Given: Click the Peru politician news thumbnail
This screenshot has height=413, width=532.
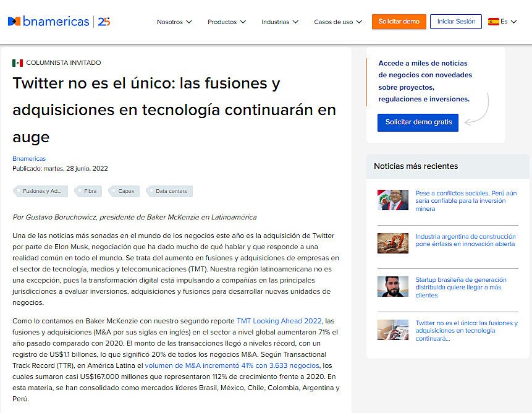Looking at the screenshot, I should [393, 200].
